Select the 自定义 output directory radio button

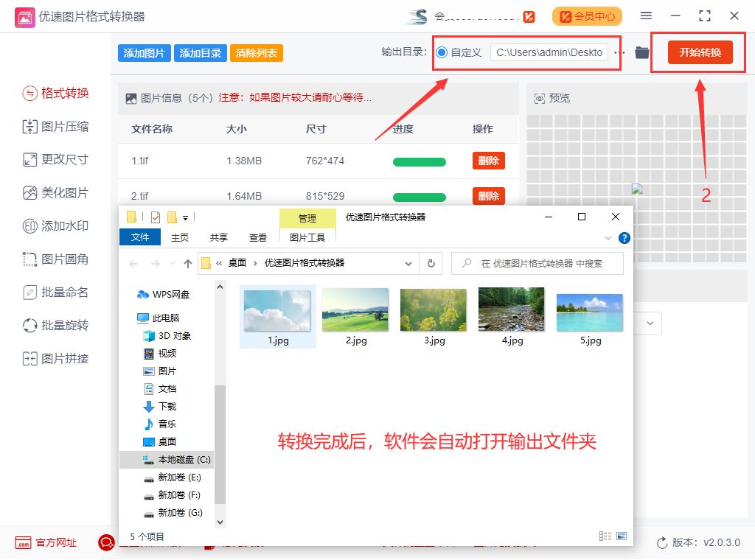click(442, 52)
